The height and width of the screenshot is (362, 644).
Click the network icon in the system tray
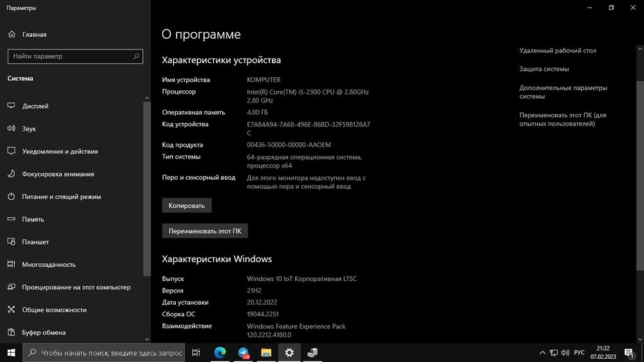point(554,352)
